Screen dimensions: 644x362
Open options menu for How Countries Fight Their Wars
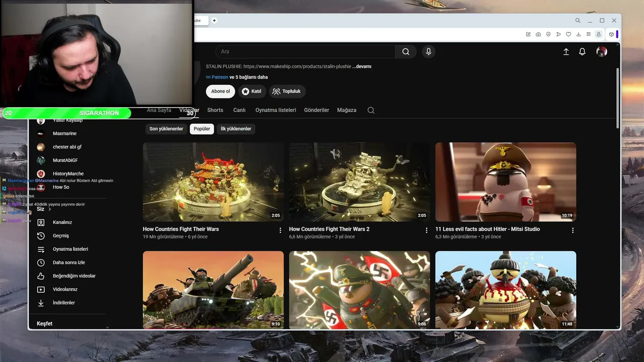coord(280,230)
